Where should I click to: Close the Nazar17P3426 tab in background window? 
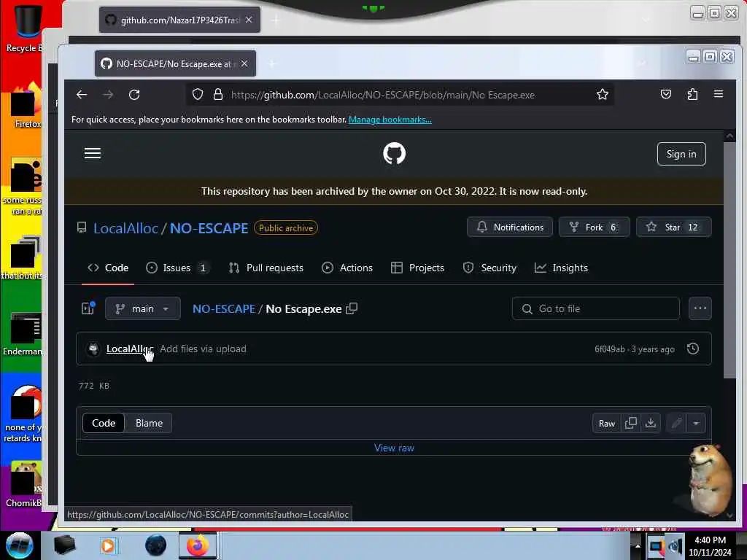pos(249,20)
